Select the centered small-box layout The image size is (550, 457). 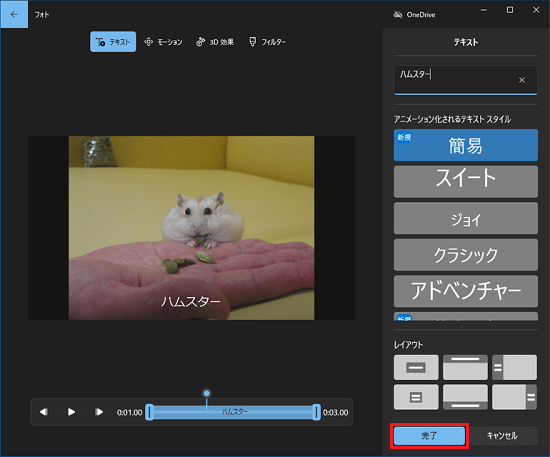click(x=416, y=397)
